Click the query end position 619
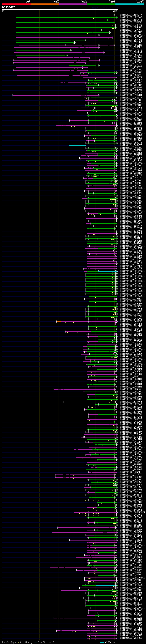This screenshot has height=644, width=146. (x=115, y=11)
